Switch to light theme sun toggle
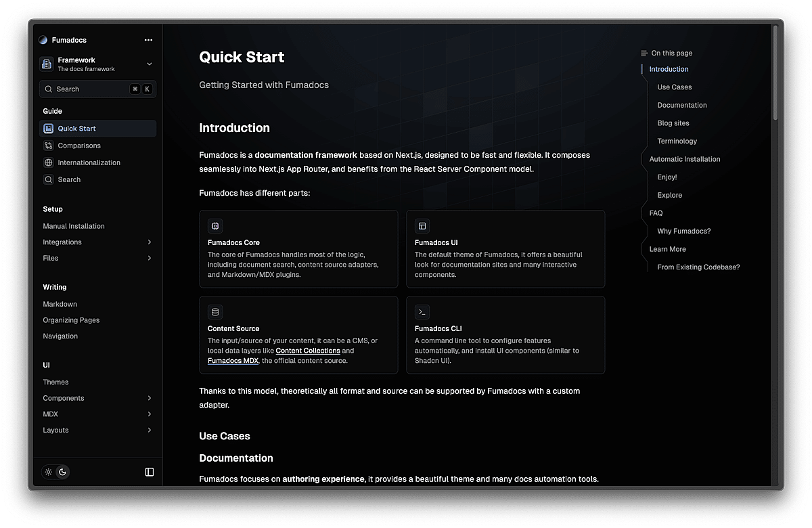The width and height of the screenshot is (812, 528). pos(49,472)
